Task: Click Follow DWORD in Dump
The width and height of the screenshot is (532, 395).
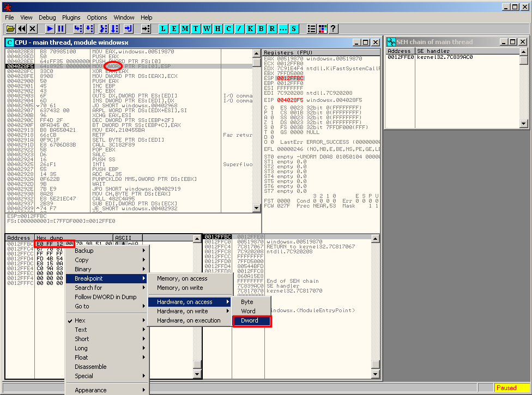Action: [105, 297]
